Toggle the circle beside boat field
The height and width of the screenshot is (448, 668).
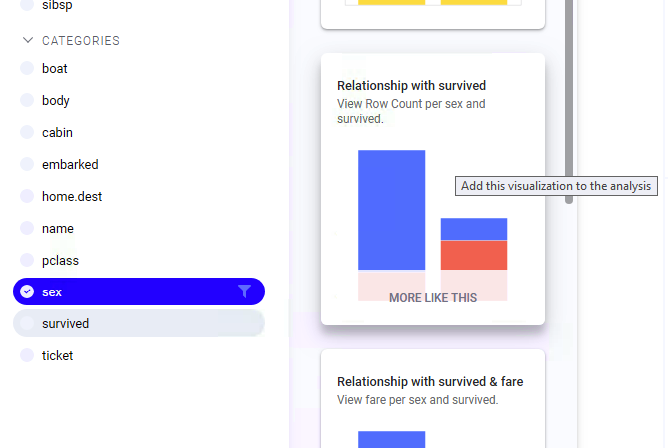(27, 68)
